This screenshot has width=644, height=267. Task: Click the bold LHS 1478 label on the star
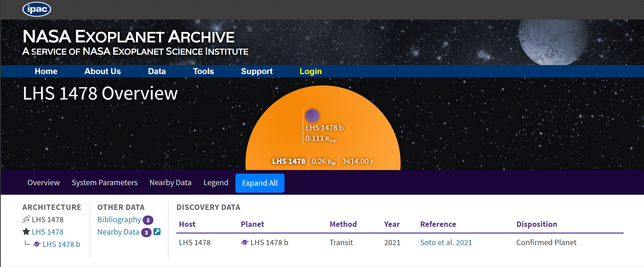point(289,162)
